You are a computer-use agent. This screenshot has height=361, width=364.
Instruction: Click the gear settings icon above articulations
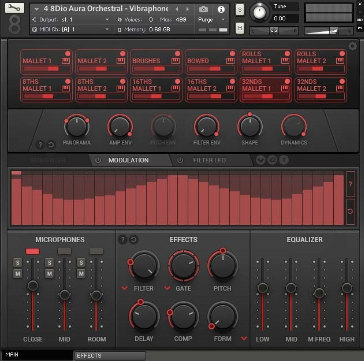tap(352, 46)
